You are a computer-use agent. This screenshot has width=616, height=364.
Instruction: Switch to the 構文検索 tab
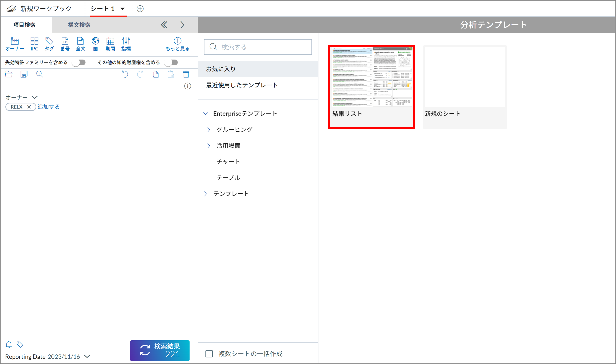pos(79,25)
